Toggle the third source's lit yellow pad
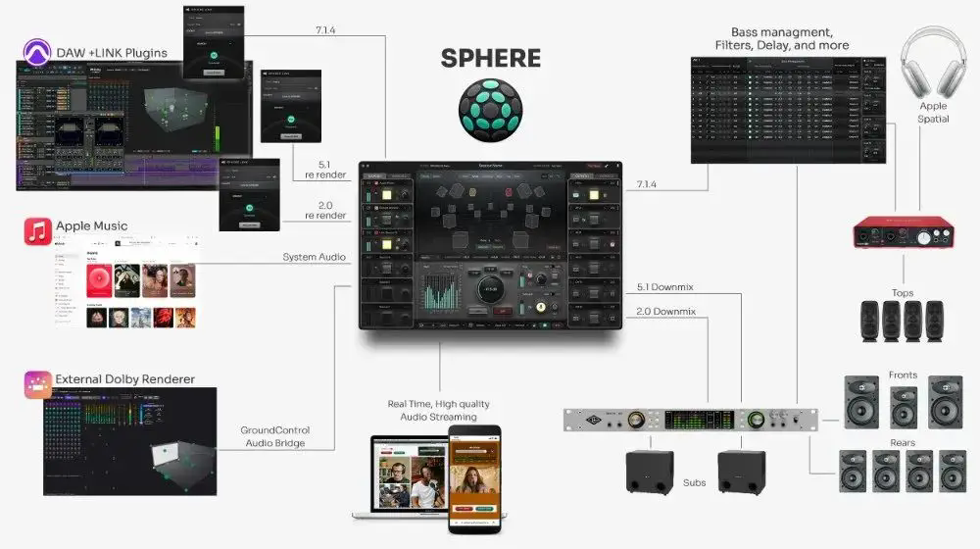Screen dimensions: 980x549 click(387, 244)
